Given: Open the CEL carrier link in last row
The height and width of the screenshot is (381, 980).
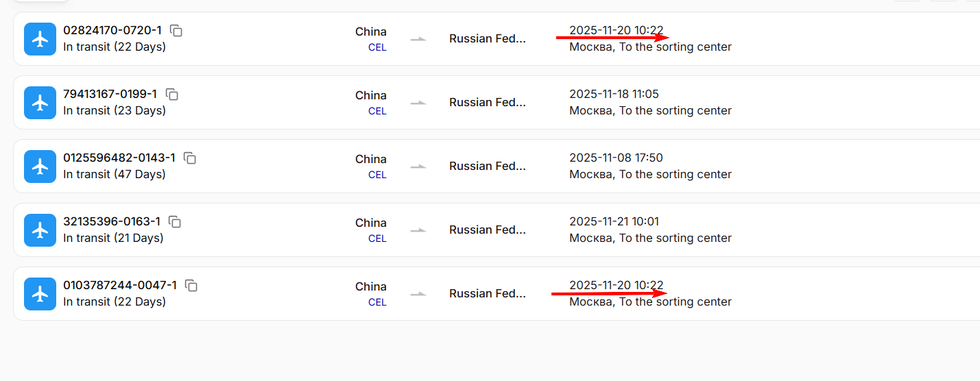Looking at the screenshot, I should [x=377, y=303].
